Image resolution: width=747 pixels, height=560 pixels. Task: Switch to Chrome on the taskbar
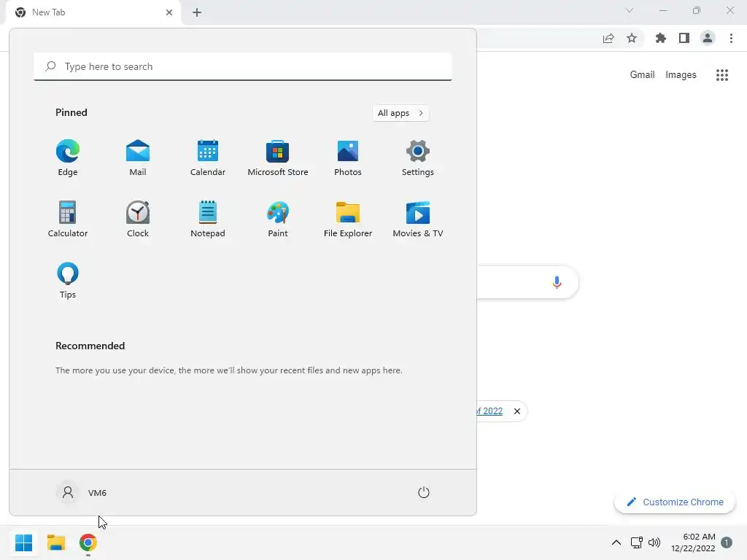click(88, 542)
